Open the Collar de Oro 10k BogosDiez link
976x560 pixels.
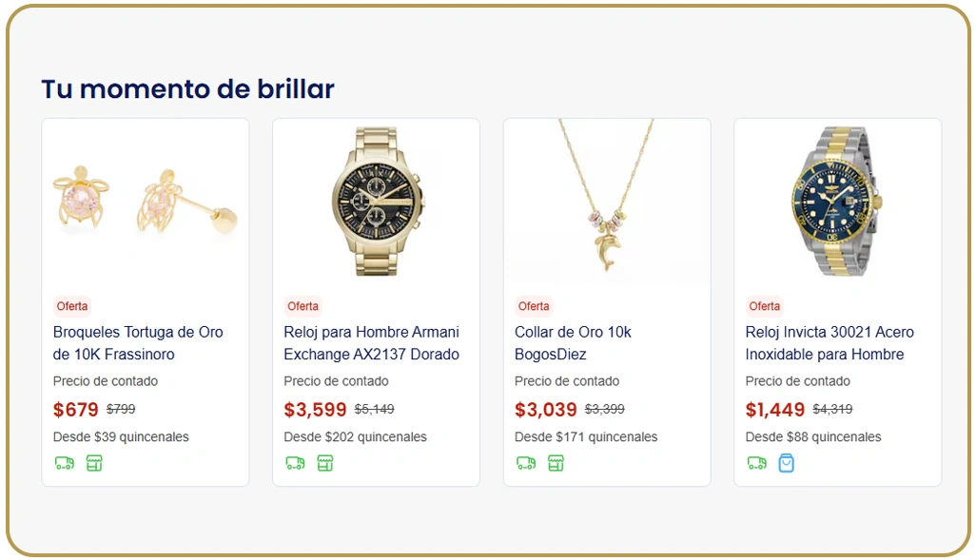(573, 342)
